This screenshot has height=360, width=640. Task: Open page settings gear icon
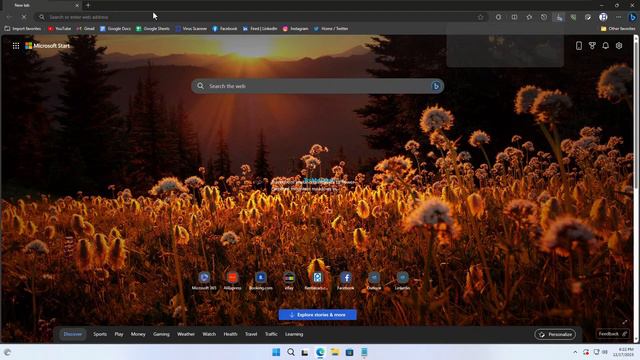619,46
